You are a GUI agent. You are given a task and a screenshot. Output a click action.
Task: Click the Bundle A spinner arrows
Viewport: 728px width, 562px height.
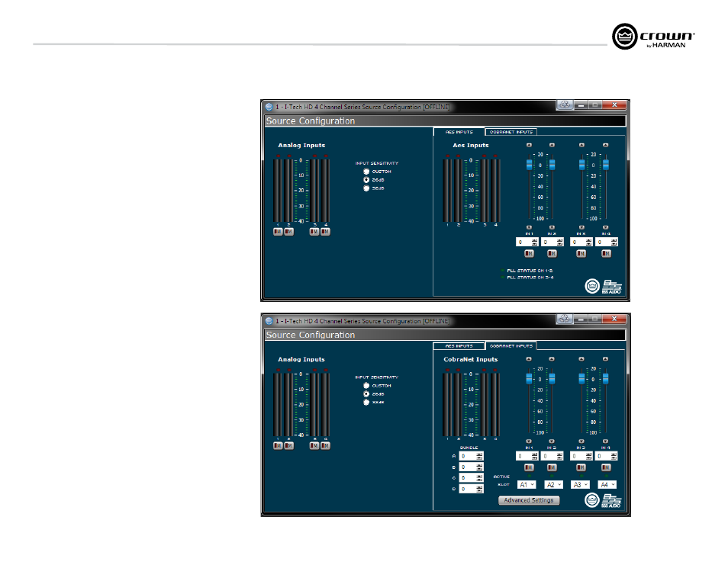(x=479, y=456)
